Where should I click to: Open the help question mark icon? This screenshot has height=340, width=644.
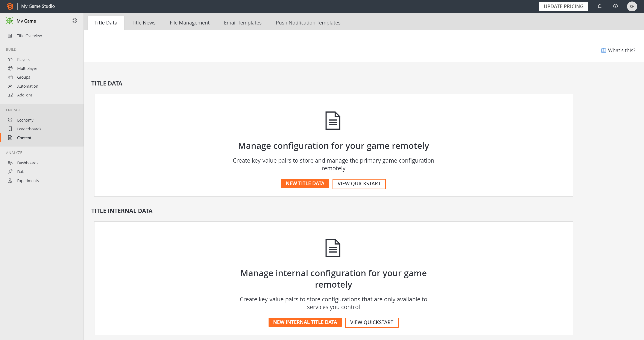[615, 6]
